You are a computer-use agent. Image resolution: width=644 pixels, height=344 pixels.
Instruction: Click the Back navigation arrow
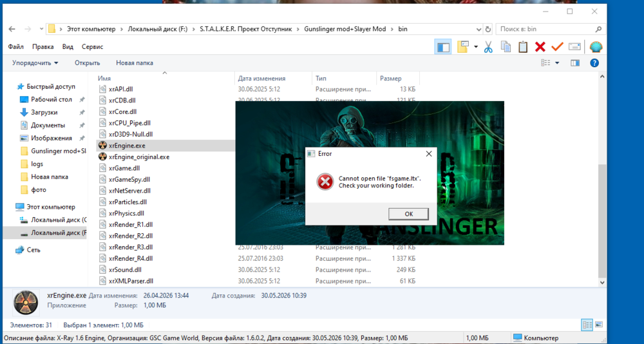click(x=12, y=29)
